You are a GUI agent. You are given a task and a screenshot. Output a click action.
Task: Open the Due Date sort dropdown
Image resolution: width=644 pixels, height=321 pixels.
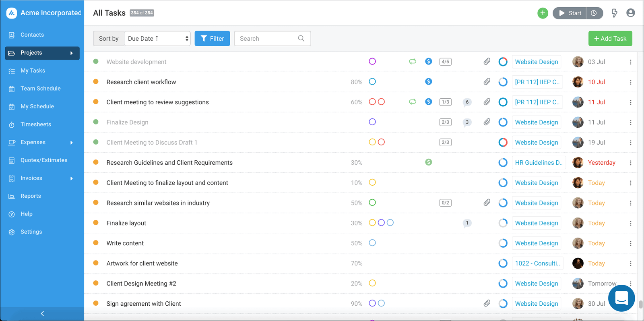pyautogui.click(x=157, y=39)
